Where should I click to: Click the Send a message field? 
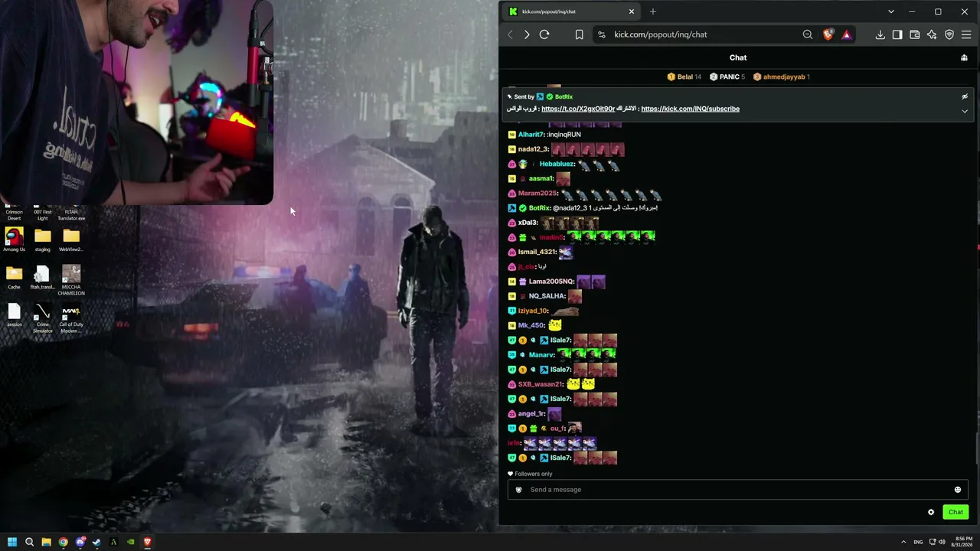pyautogui.click(x=737, y=490)
